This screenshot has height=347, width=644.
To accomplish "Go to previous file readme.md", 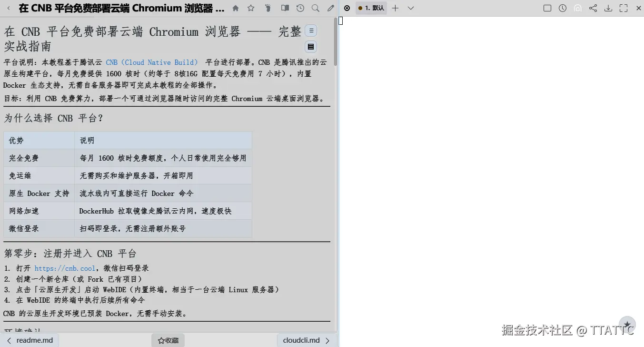I will click(30, 340).
